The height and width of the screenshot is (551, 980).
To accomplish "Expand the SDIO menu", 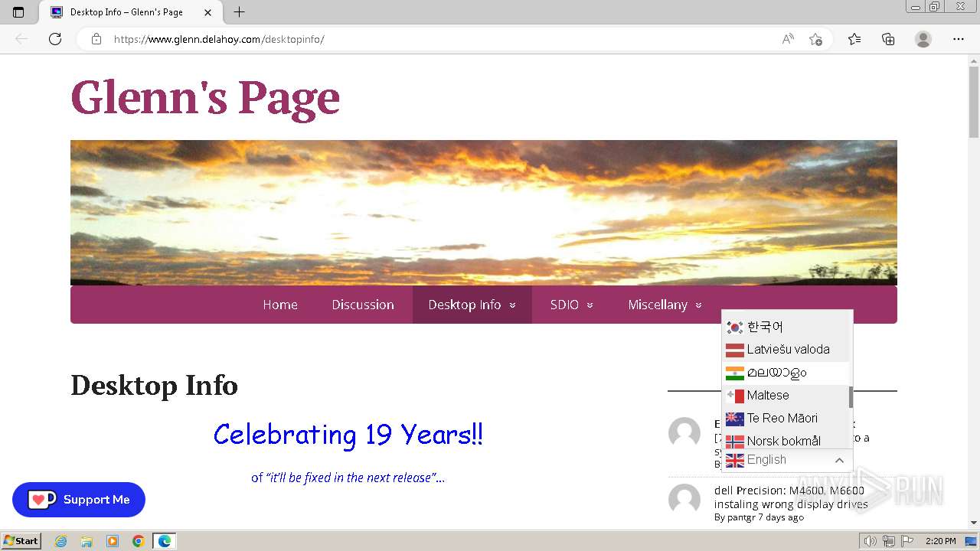I will [x=571, y=305].
